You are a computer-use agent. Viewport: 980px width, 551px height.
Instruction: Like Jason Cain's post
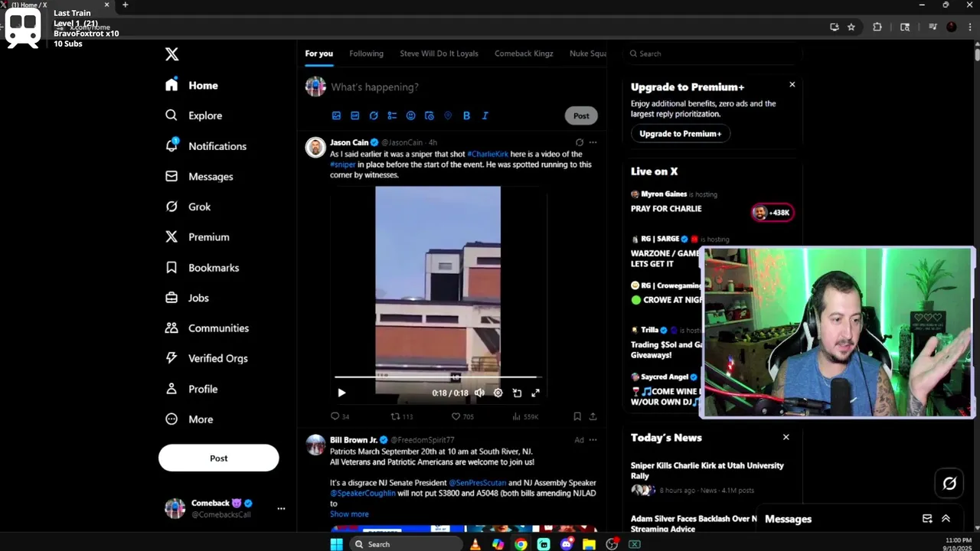tap(462, 416)
